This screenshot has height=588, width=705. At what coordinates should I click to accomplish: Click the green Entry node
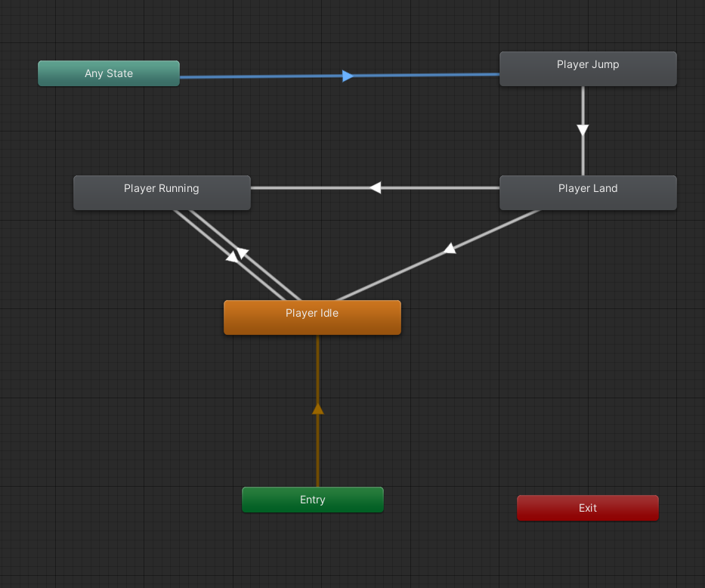click(312, 500)
